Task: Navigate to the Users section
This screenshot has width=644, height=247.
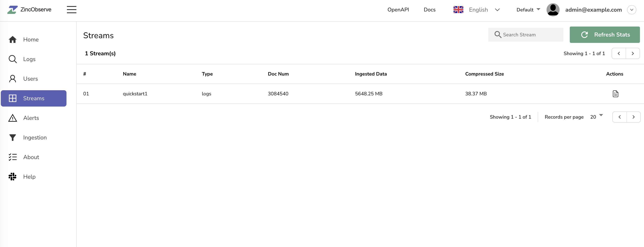Action: 31,79
